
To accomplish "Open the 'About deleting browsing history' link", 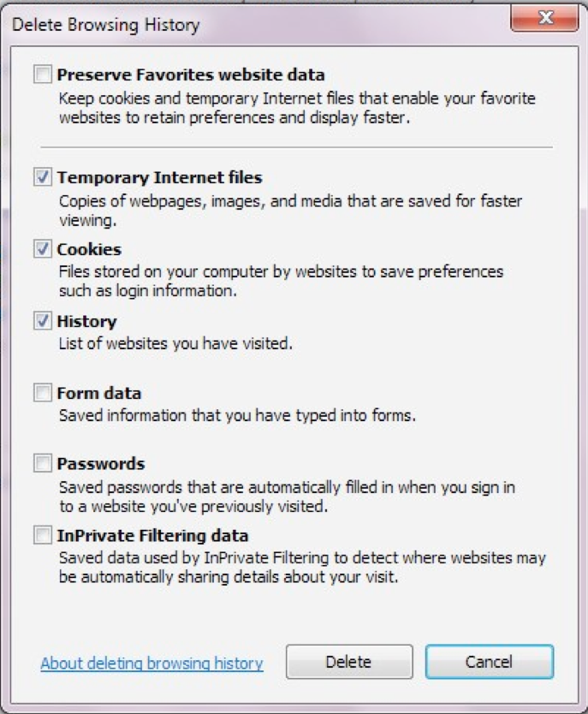I will tap(152, 663).
